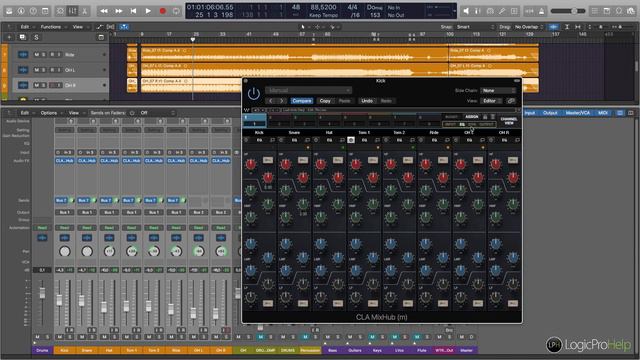Start playback with the Play button

click(148, 11)
